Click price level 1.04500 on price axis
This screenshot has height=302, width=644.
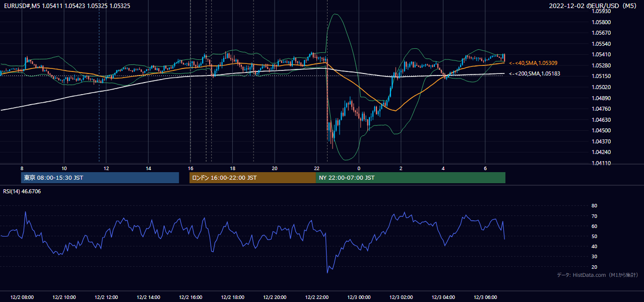click(601, 130)
